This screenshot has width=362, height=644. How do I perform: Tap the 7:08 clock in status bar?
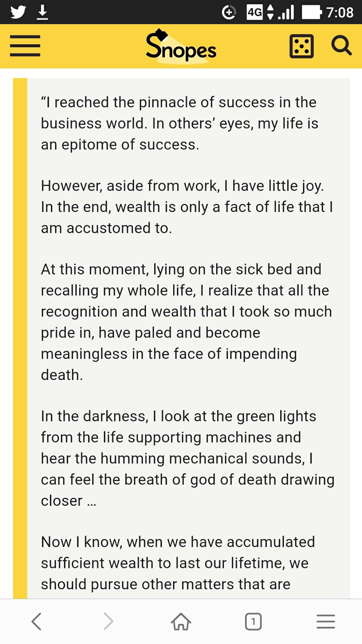(x=340, y=13)
